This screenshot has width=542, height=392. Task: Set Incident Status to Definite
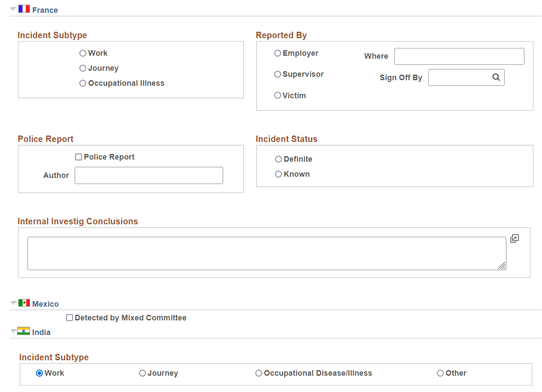coord(279,159)
